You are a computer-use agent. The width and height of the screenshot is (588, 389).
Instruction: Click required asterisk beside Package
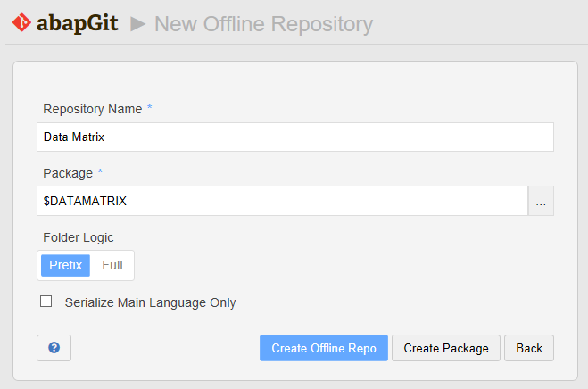(100, 171)
